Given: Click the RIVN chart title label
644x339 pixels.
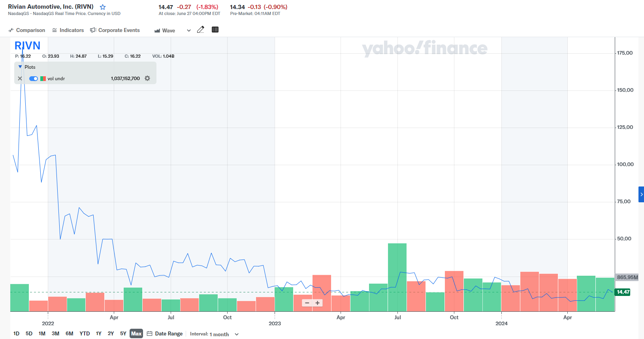Looking at the screenshot, I should (x=27, y=46).
